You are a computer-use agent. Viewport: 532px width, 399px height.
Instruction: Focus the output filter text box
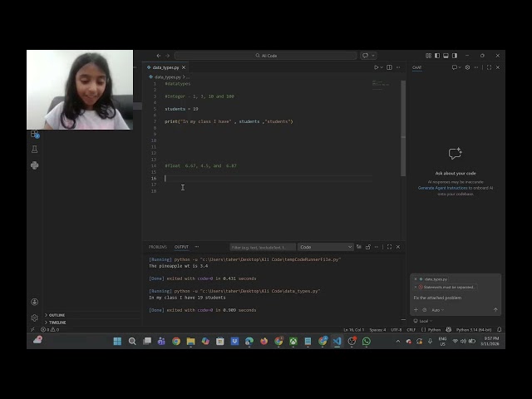[x=262, y=248]
